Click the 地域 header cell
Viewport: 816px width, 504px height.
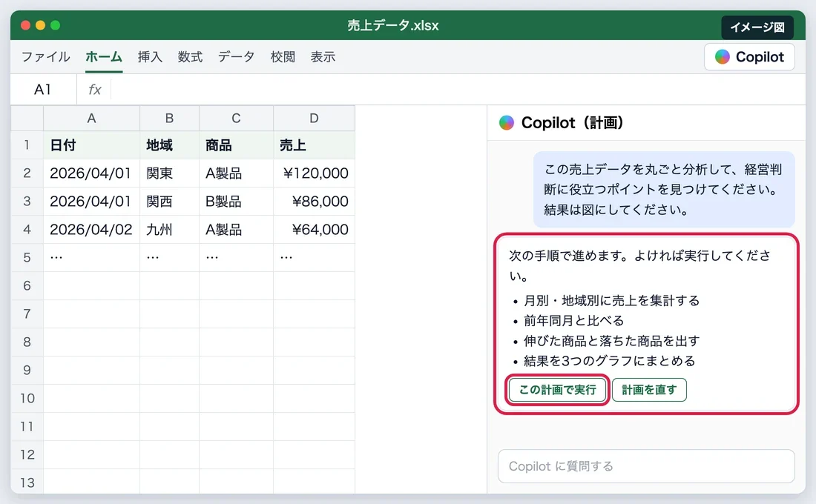pyautogui.click(x=169, y=145)
